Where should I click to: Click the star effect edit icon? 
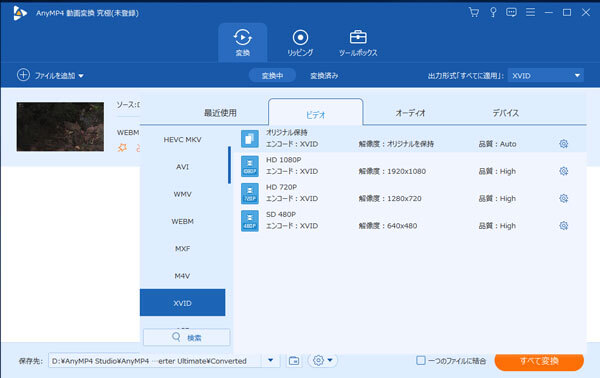coord(122,147)
